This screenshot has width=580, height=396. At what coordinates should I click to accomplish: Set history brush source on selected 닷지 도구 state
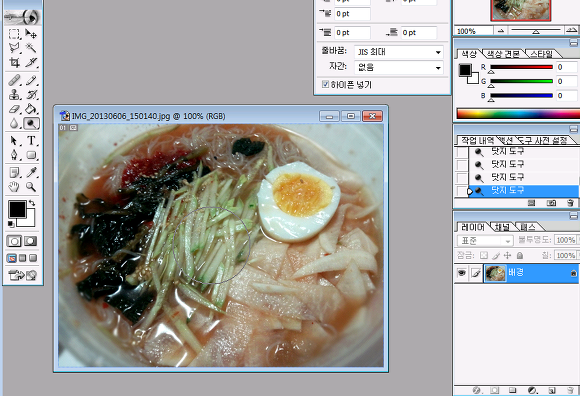462,191
